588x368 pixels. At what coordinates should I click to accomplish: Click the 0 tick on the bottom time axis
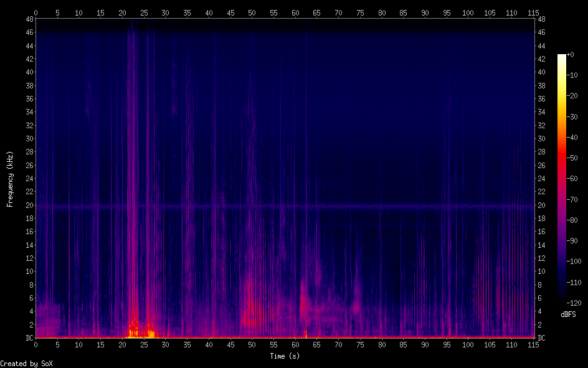click(36, 344)
